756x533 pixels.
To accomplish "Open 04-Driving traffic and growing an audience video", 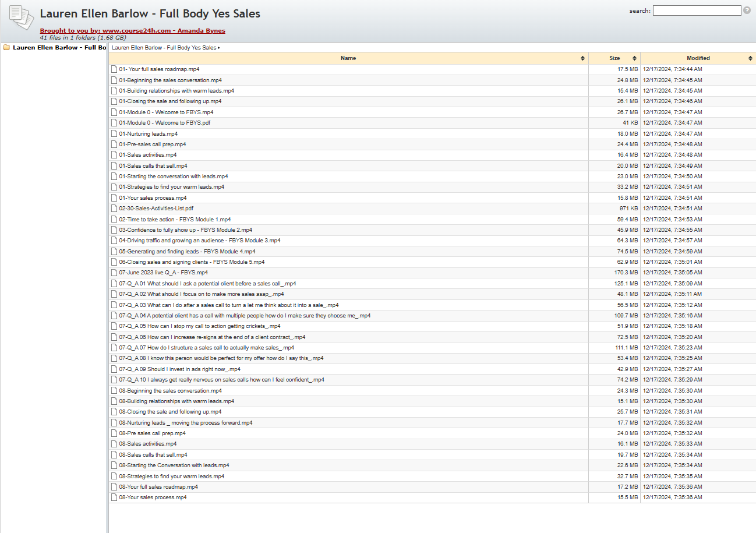I will [199, 241].
